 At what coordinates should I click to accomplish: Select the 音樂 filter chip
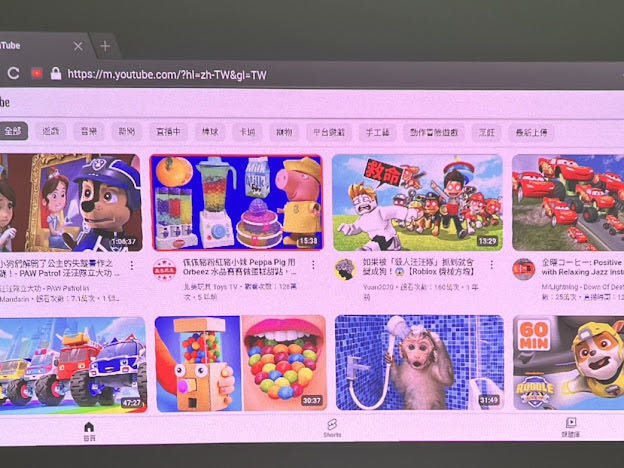(89, 131)
